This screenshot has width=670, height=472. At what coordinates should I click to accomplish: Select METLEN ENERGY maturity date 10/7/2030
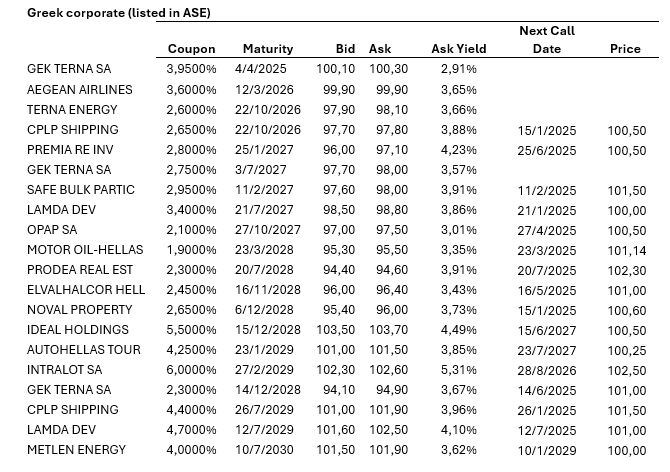(x=264, y=450)
